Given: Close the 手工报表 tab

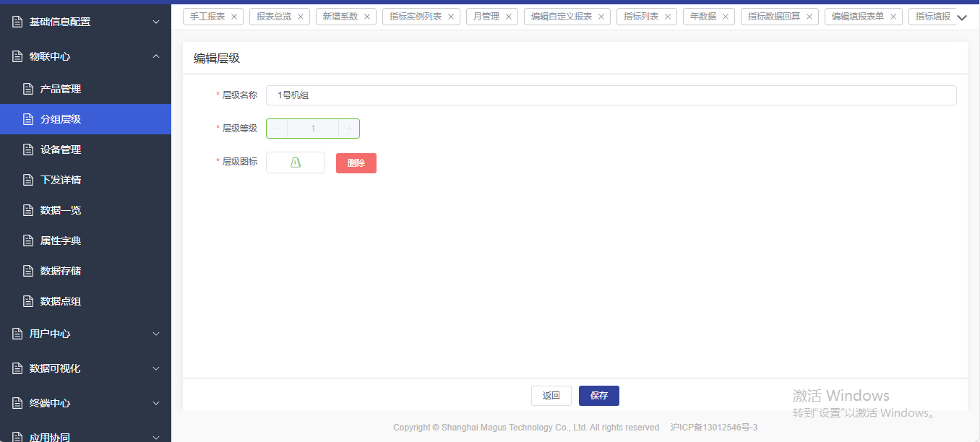Looking at the screenshot, I should click(x=233, y=17).
